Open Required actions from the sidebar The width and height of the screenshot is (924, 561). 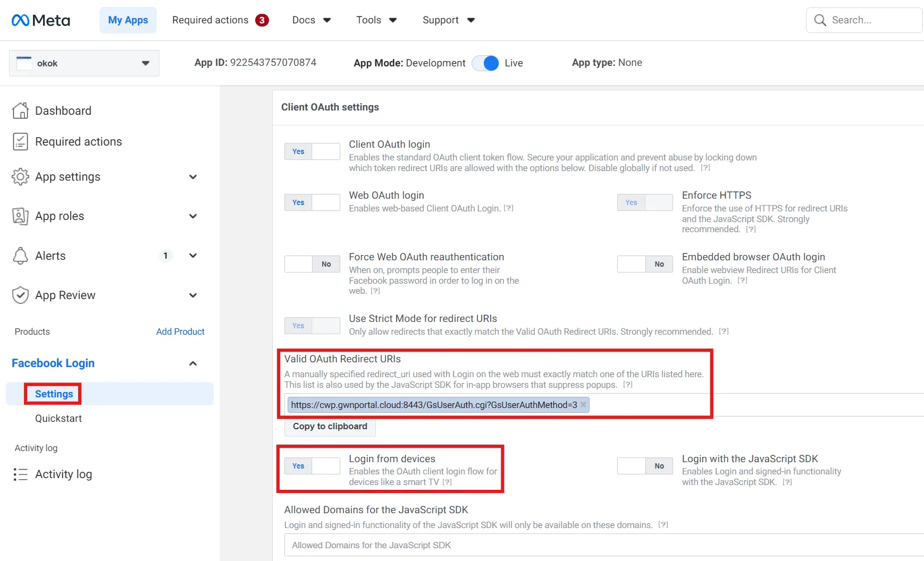[x=79, y=142]
